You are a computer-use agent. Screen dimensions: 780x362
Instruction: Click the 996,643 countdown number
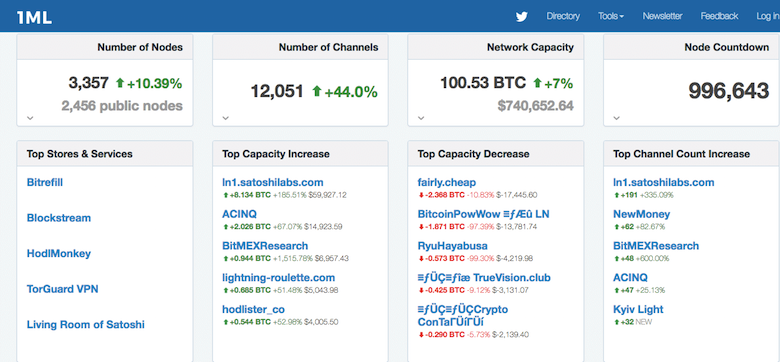pos(729,91)
